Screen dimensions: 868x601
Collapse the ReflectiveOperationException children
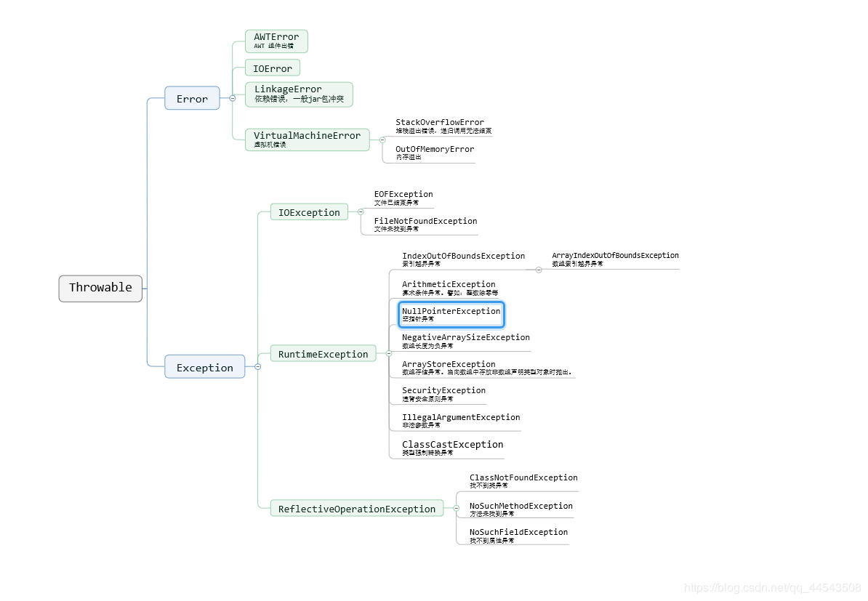[x=456, y=509]
